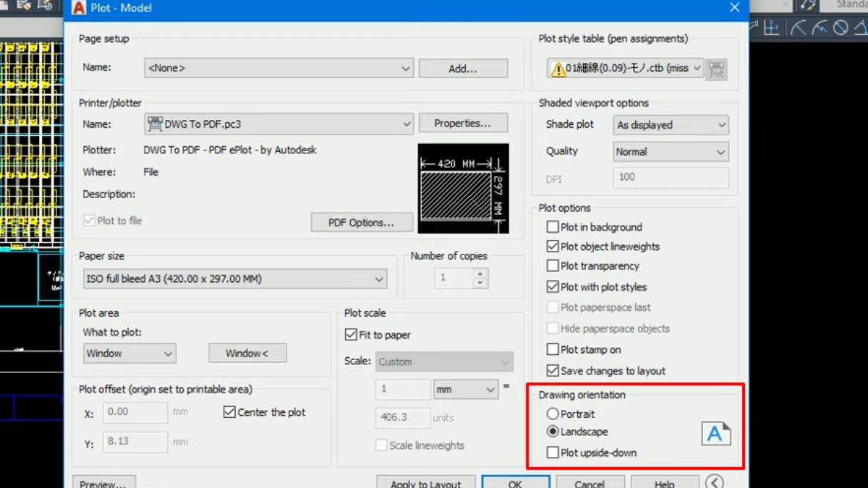Click the X plot offset field
This screenshot has width=868, height=488.
[x=135, y=412]
